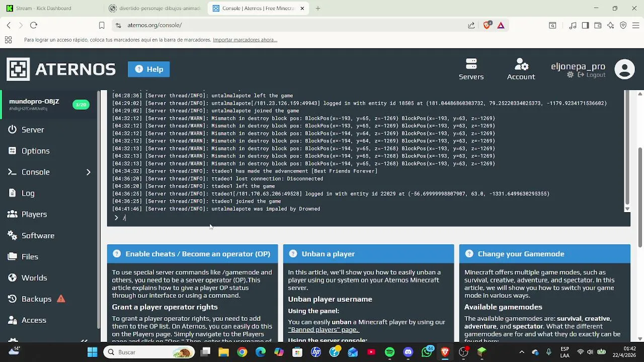Open a new browser tab
Image resolution: width=644 pixels, height=362 pixels.
pos(317,8)
